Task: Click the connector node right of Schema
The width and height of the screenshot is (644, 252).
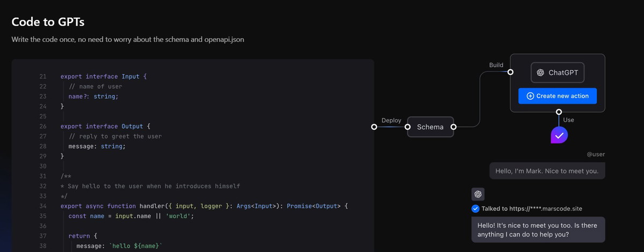Action: (x=453, y=127)
